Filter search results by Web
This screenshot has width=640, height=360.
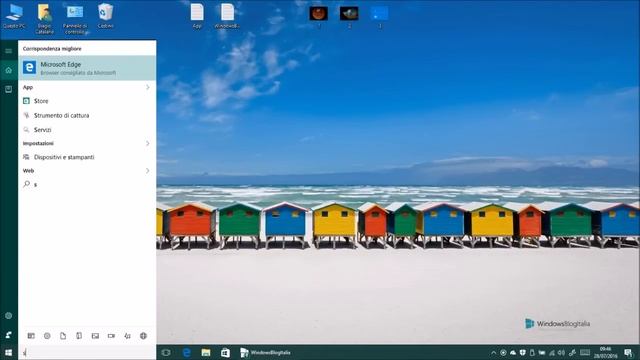[143, 336]
